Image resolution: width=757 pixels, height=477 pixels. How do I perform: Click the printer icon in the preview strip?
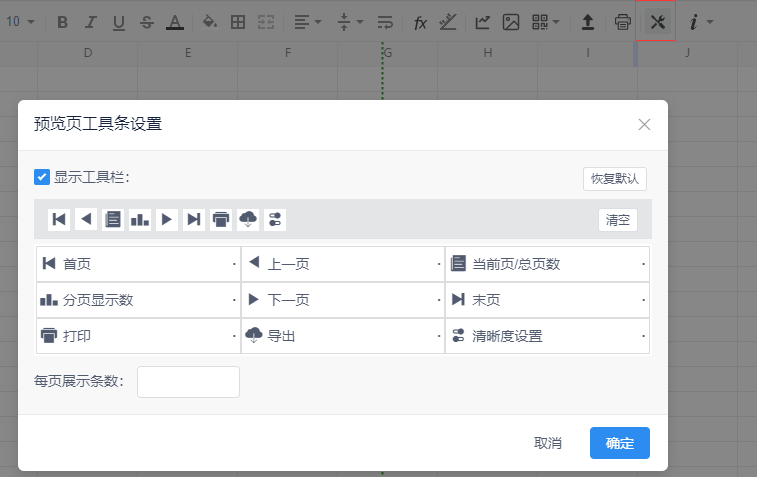pyautogui.click(x=221, y=220)
